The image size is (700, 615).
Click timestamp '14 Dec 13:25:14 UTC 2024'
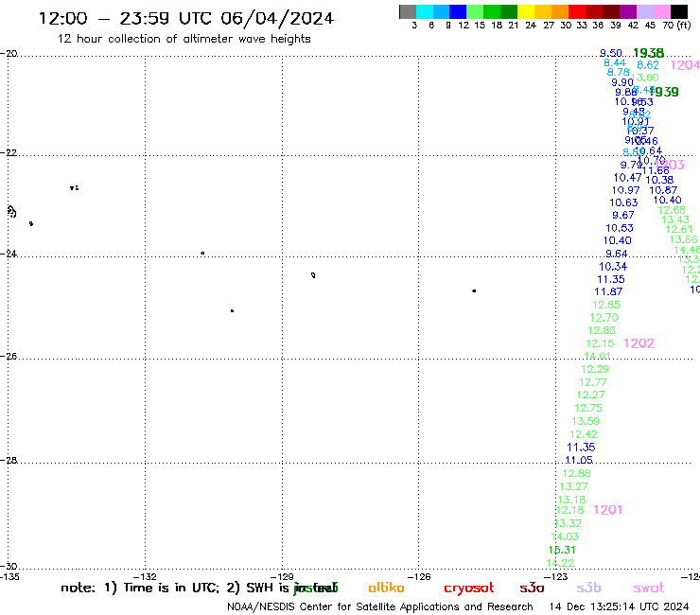(619, 606)
